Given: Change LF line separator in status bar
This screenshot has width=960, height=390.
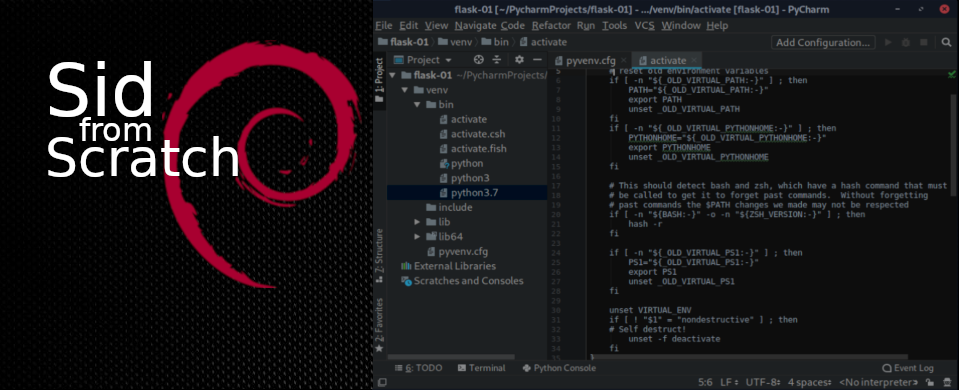Looking at the screenshot, I should click(729, 383).
